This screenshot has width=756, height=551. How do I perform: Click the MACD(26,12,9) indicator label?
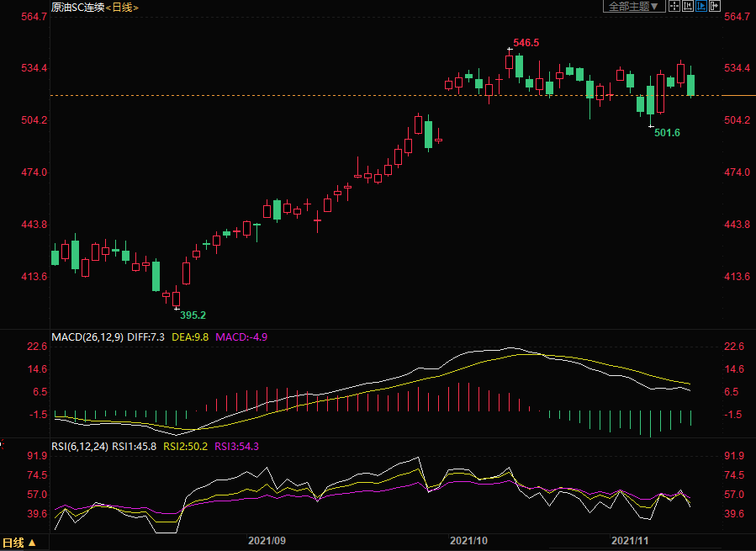[87, 336]
